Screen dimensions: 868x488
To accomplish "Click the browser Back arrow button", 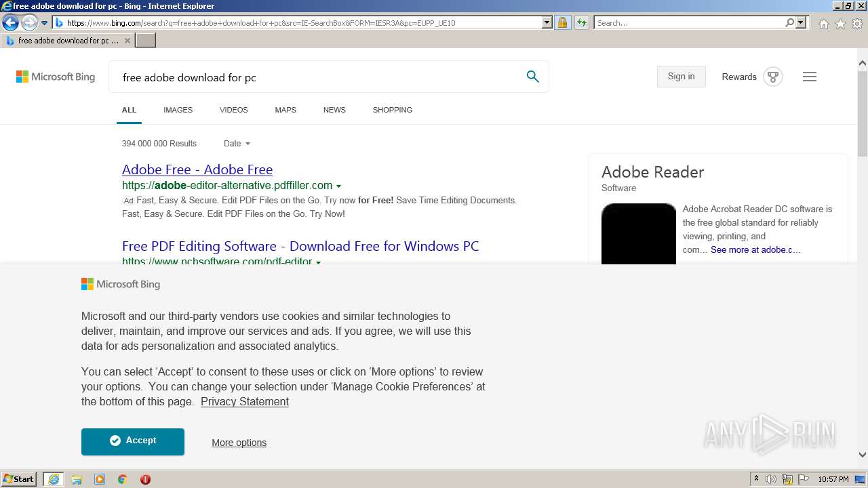I will pos(10,23).
